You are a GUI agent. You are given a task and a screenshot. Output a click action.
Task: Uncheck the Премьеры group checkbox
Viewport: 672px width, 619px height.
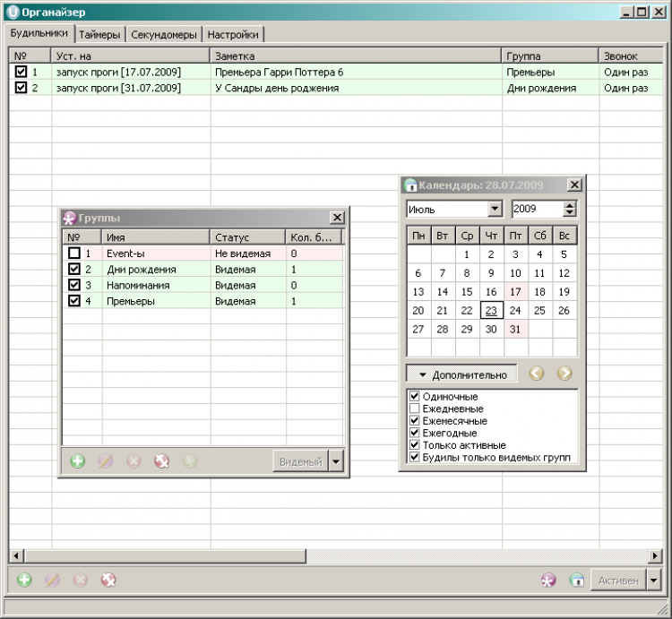click(74, 300)
